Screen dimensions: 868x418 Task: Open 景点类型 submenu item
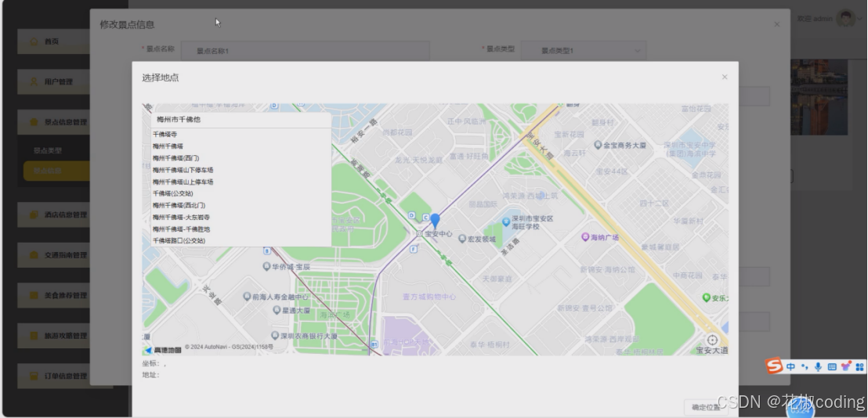[48, 150]
